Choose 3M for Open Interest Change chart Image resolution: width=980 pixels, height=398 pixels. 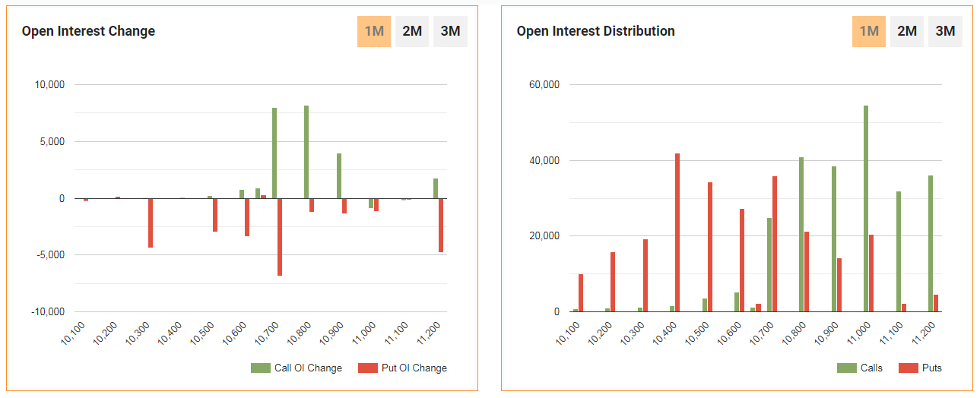pos(450,31)
